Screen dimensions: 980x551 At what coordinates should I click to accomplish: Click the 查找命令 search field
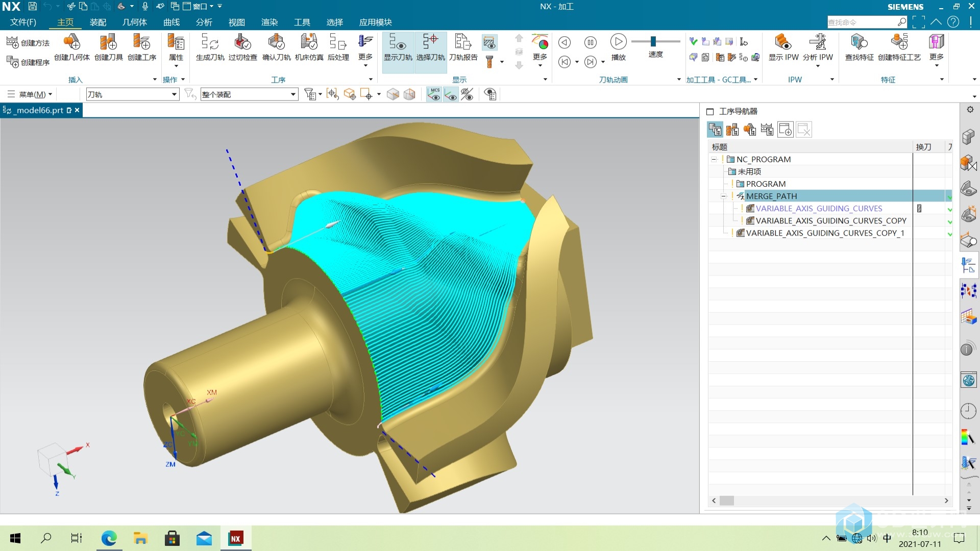tap(862, 22)
